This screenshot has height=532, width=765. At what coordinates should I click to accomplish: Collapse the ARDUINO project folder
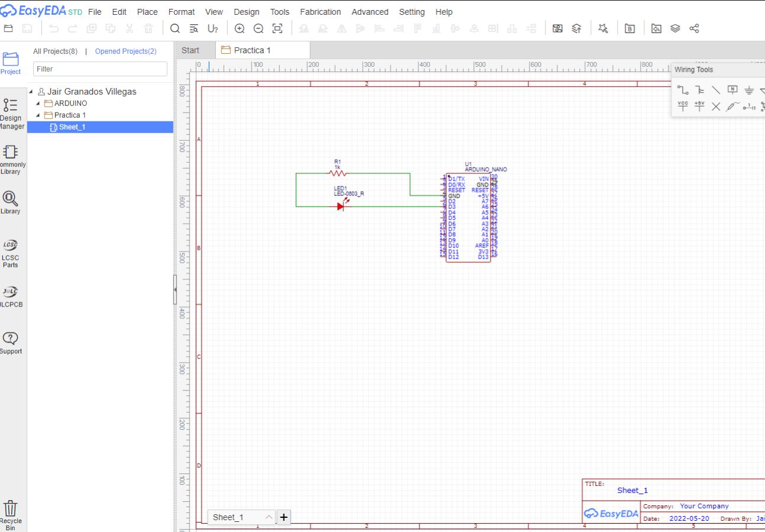(x=37, y=103)
